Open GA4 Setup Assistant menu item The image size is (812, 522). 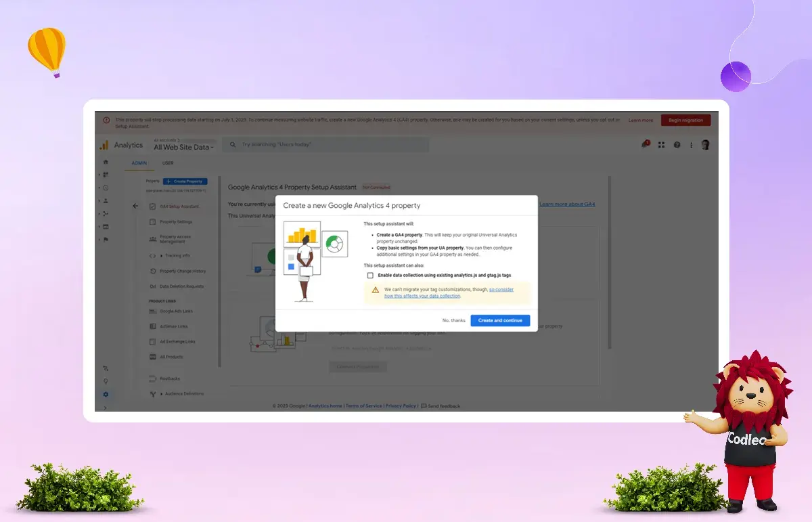[179, 206]
